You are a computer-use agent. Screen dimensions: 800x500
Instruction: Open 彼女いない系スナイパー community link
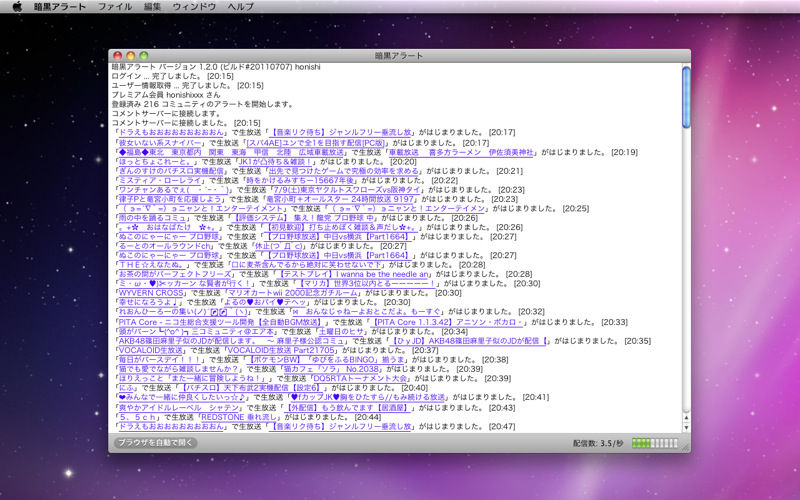160,143
